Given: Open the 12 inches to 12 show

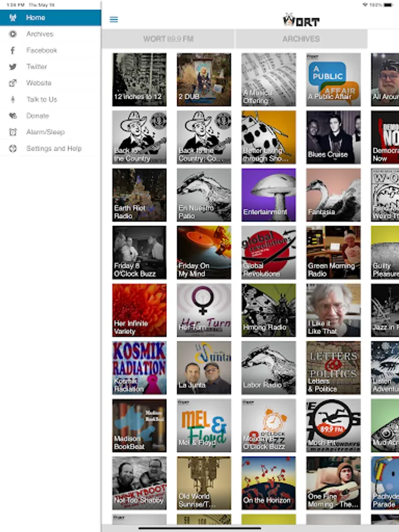Looking at the screenshot, I should pyautogui.click(x=140, y=79).
